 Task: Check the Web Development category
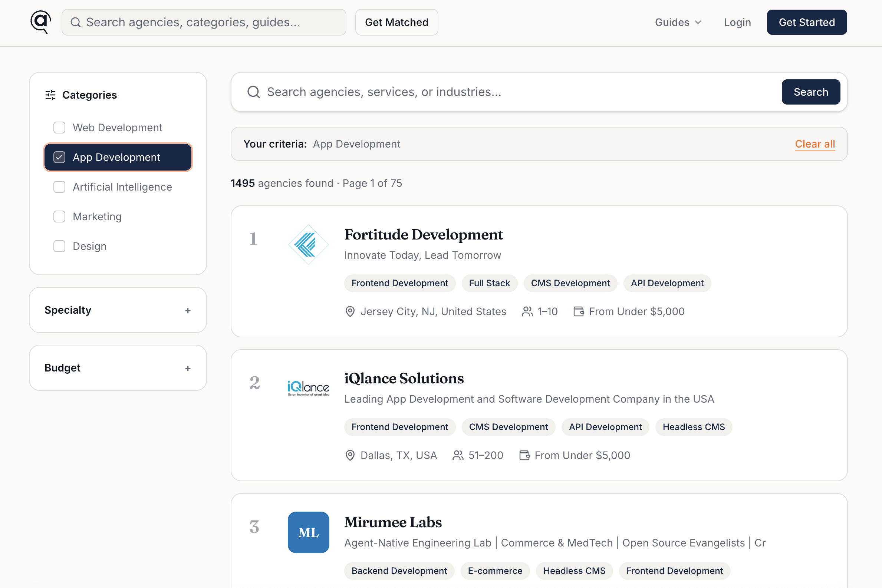pyautogui.click(x=59, y=128)
